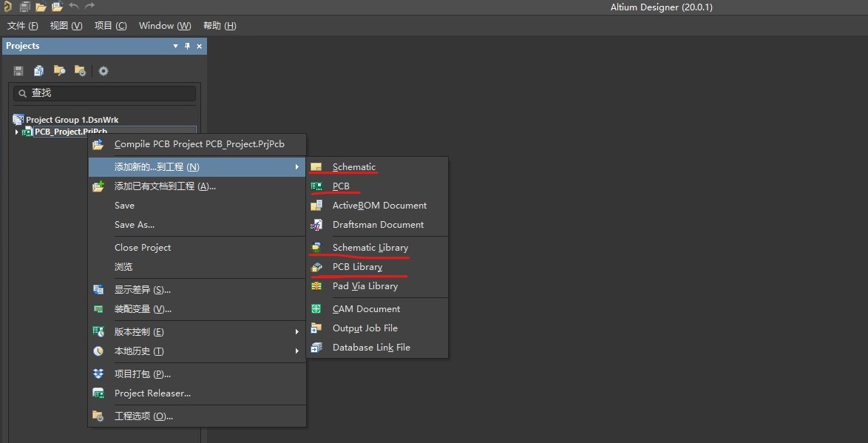This screenshot has width=868, height=443.
Task: Add a new PCB document
Action: pyautogui.click(x=377, y=186)
